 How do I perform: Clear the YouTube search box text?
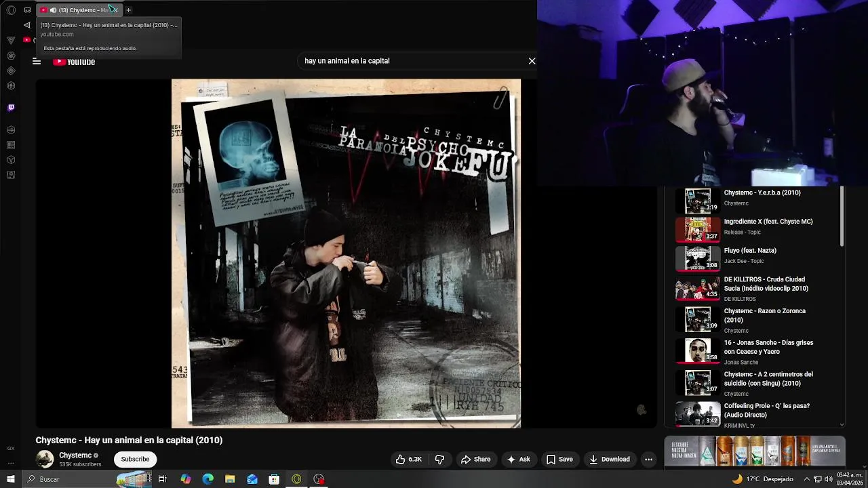(x=532, y=61)
